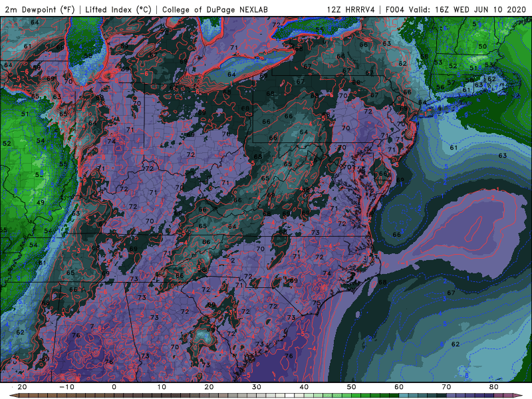The image size is (532, 399).
Task: Select the "16Z WED JUN 10 2020" valid time
Action: click(x=480, y=9)
